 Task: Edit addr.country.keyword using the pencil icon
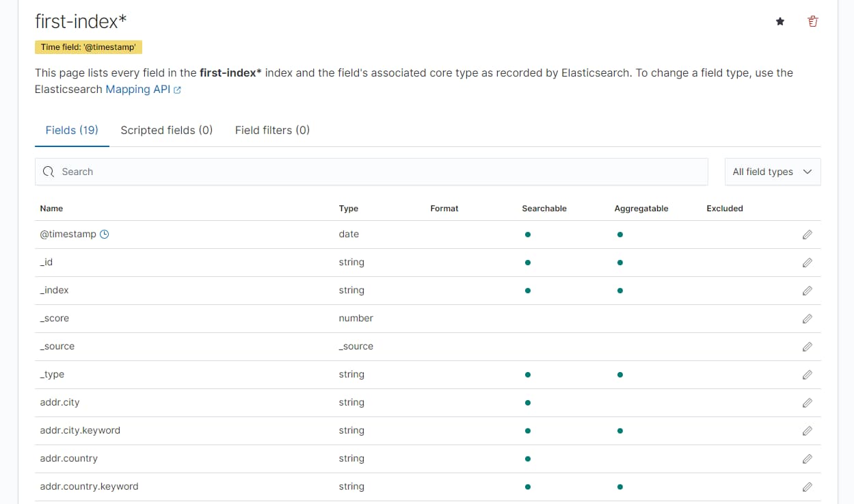coord(807,487)
